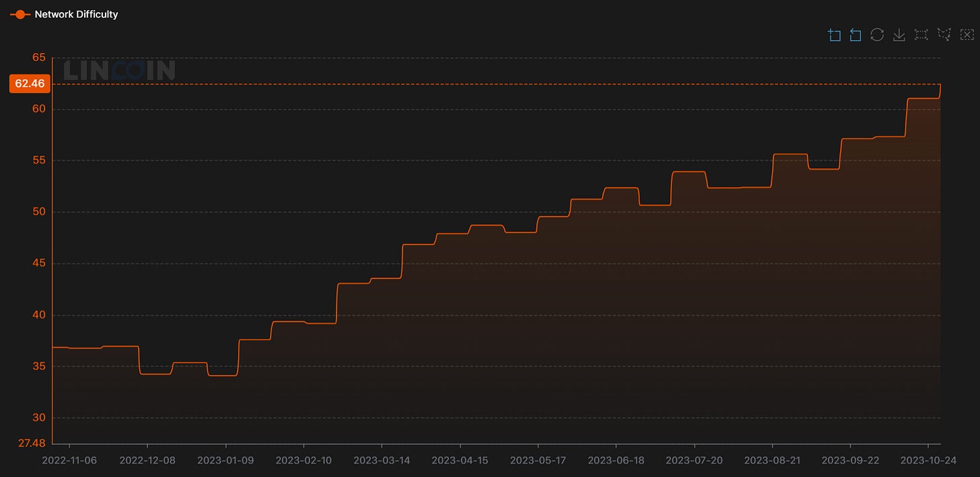
Task: Click the 50 y-axis label
Action: click(x=39, y=212)
